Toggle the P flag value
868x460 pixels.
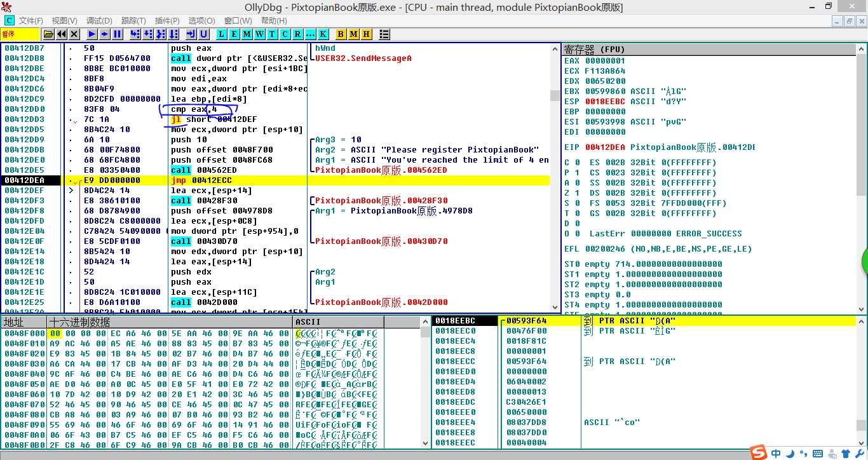tap(577, 173)
